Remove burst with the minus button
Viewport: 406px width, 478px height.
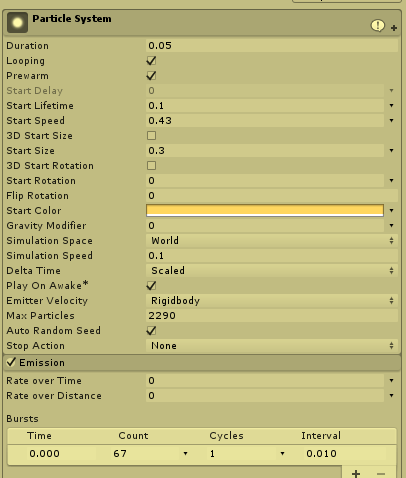pos(381,473)
